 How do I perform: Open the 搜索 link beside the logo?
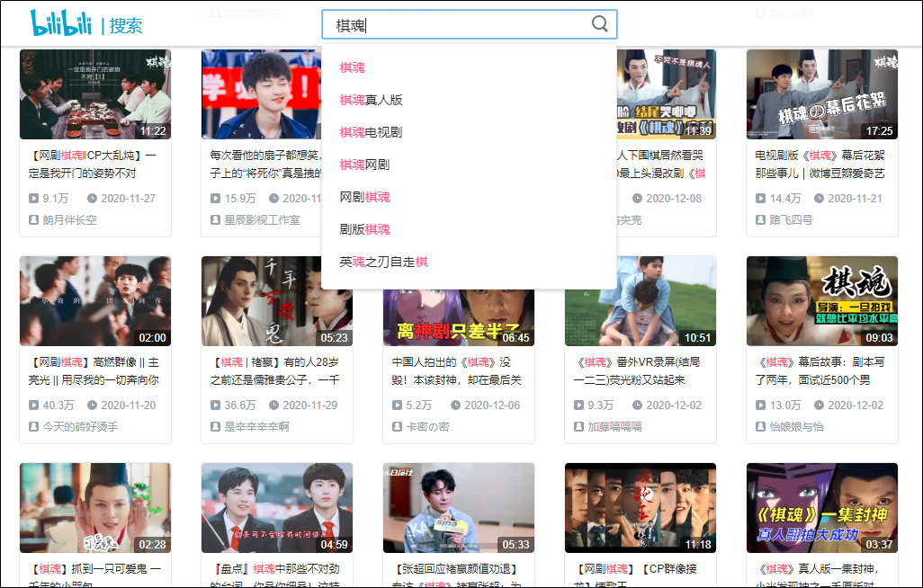click(125, 25)
